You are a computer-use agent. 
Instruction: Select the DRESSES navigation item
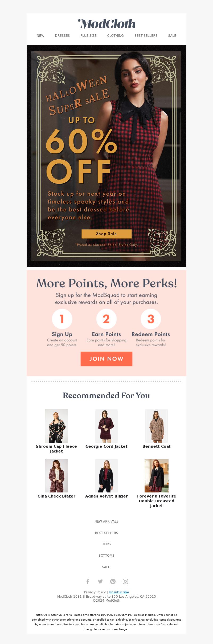pos(62,36)
